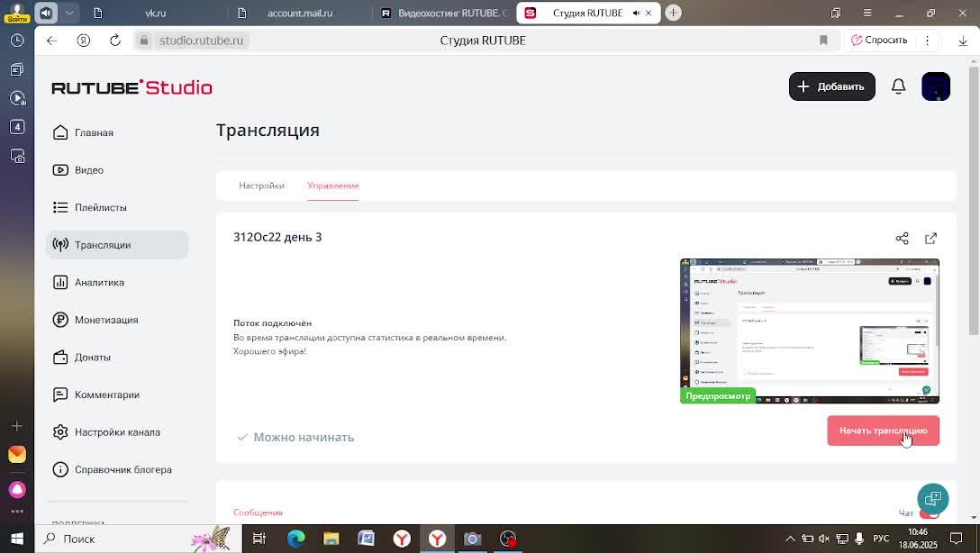
Task: Open history clock icon in the side panel
Action: click(17, 40)
